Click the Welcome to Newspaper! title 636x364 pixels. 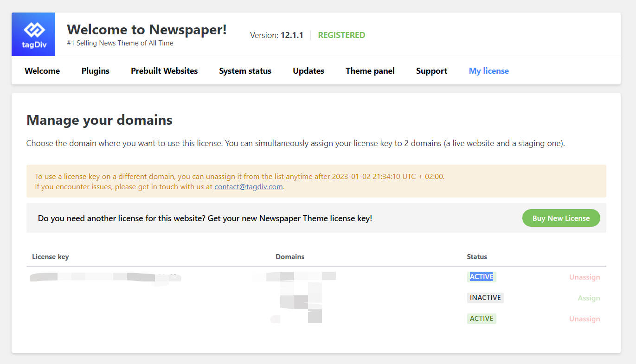(x=147, y=30)
